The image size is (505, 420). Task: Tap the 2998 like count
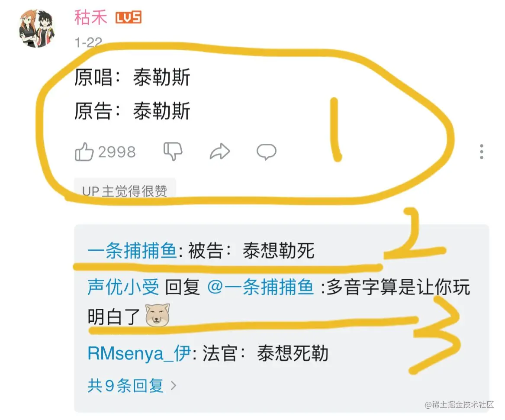click(x=117, y=152)
